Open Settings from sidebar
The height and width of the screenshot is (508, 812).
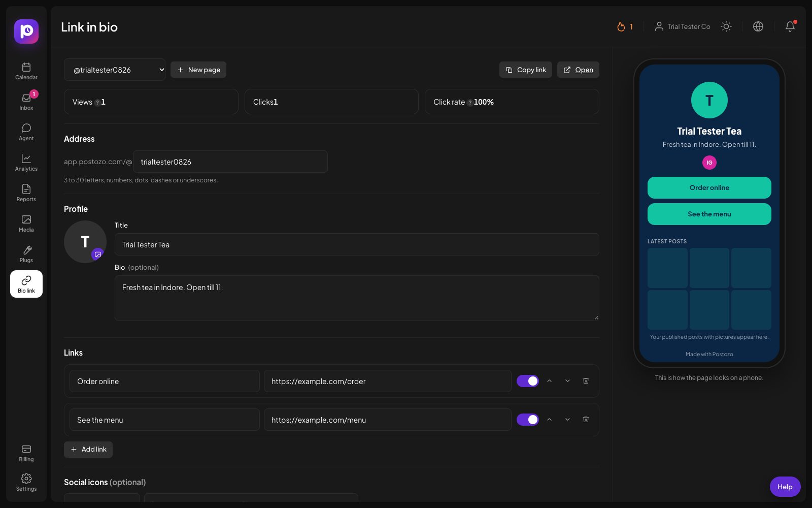pos(26,483)
